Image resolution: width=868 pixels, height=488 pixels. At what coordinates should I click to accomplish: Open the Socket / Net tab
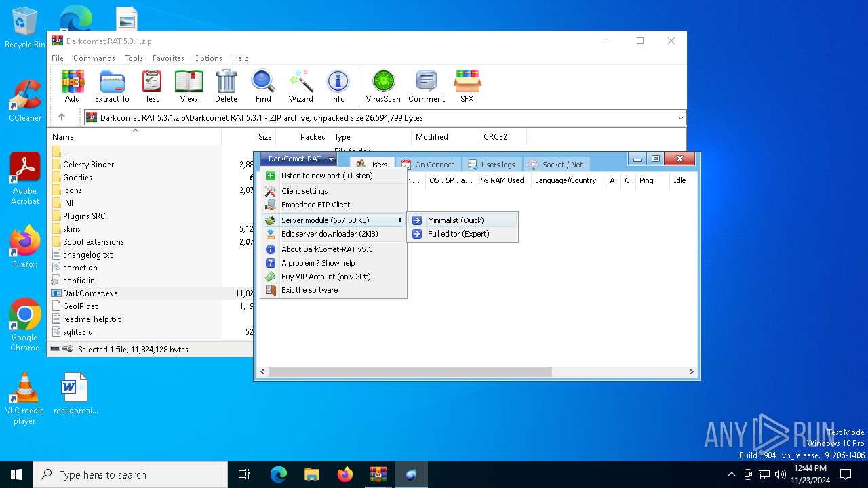click(x=556, y=164)
